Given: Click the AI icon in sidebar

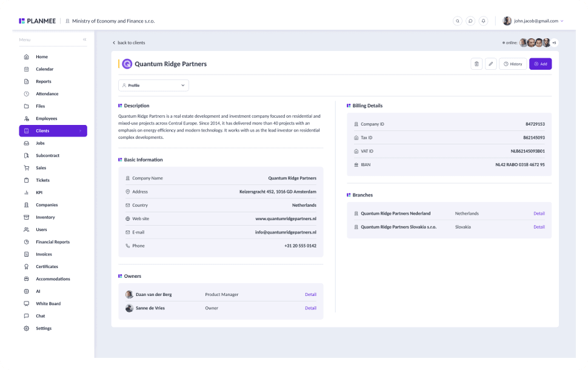Looking at the screenshot, I should [26, 292].
